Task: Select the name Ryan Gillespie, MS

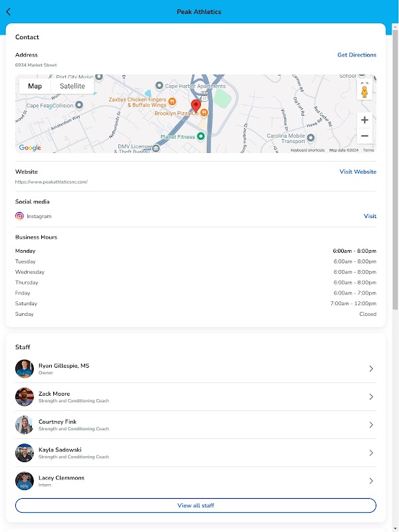Action: (64, 366)
